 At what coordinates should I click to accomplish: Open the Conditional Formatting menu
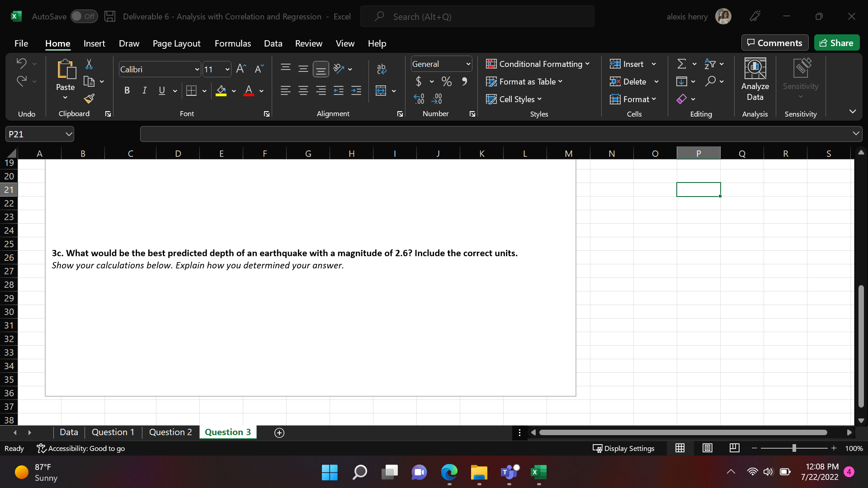[538, 64]
